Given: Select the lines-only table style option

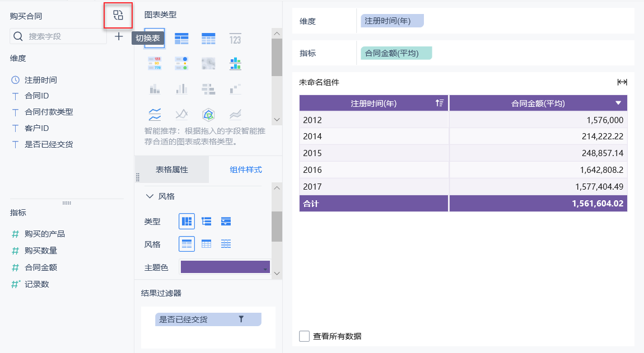Looking at the screenshot, I should pos(226,244).
